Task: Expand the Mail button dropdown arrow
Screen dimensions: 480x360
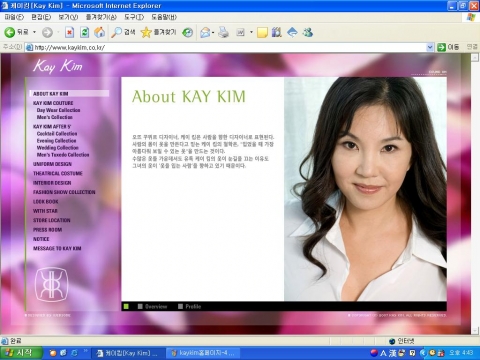Action: (x=213, y=32)
